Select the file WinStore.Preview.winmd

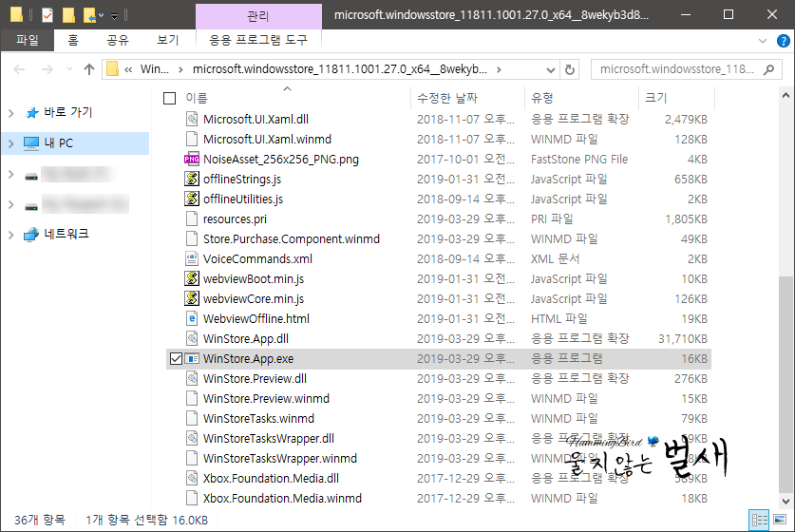pos(266,399)
